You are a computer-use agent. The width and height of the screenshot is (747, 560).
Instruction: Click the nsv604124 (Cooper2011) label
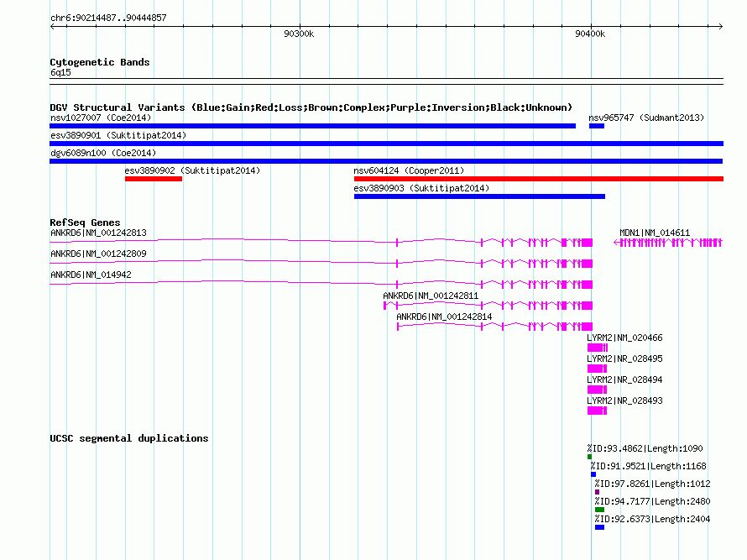[409, 170]
